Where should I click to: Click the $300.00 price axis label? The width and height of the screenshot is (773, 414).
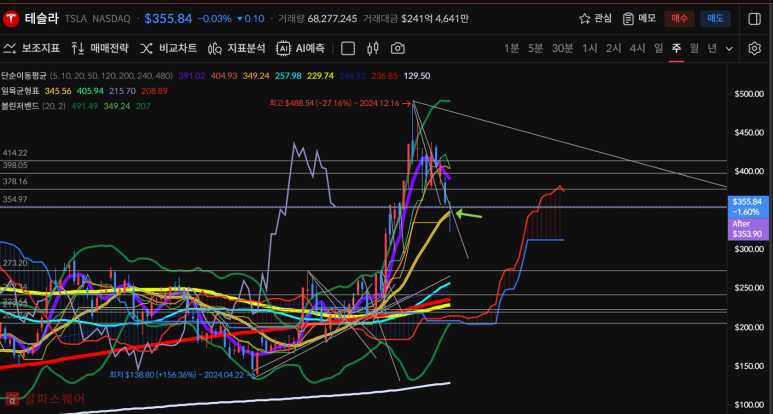[749, 249]
